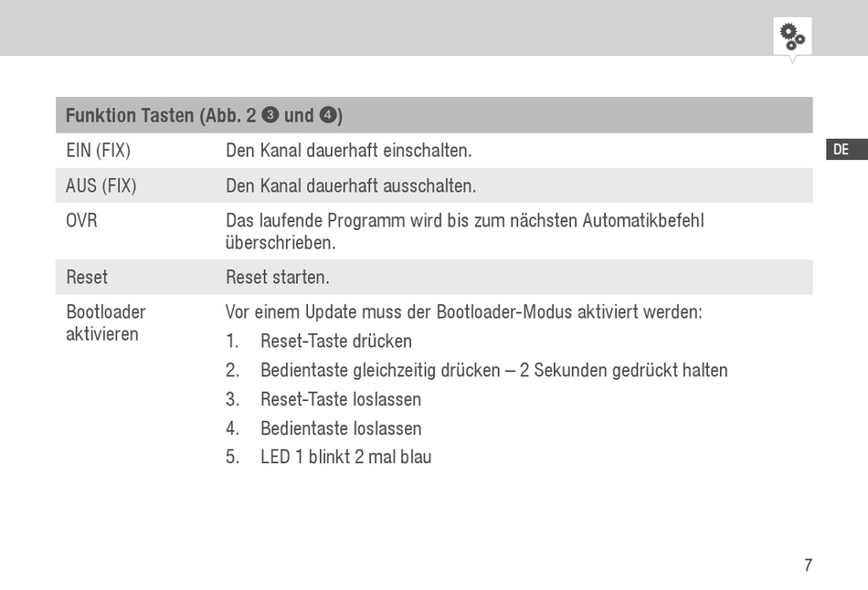Select step 3 "Reset-Taste loslassen"
Viewport: 868px width, 590px height.
coord(340,399)
